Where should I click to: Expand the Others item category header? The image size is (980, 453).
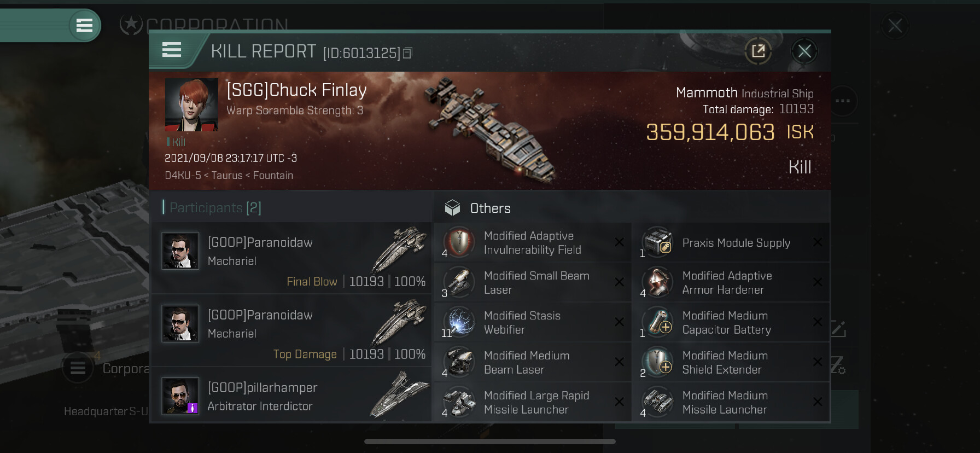[490, 208]
